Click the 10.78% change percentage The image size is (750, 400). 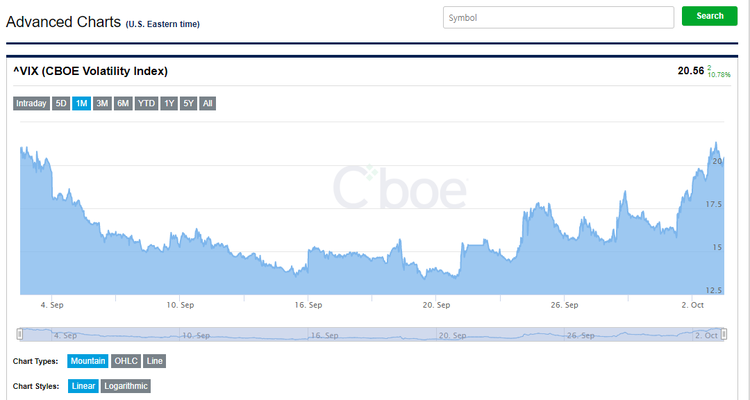click(719, 75)
